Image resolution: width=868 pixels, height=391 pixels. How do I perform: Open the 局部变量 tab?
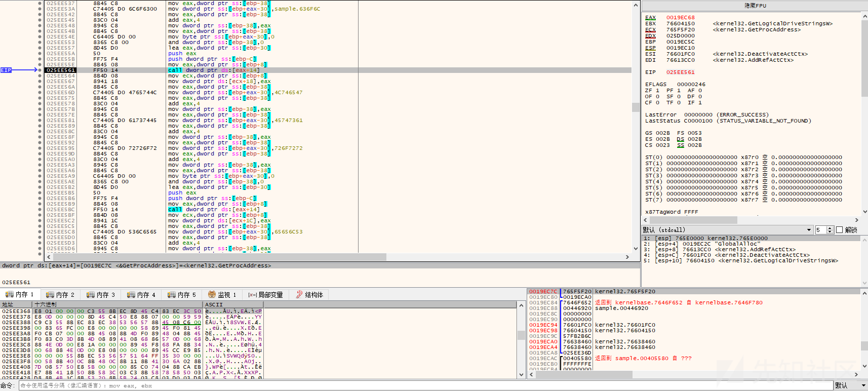pyautogui.click(x=265, y=295)
